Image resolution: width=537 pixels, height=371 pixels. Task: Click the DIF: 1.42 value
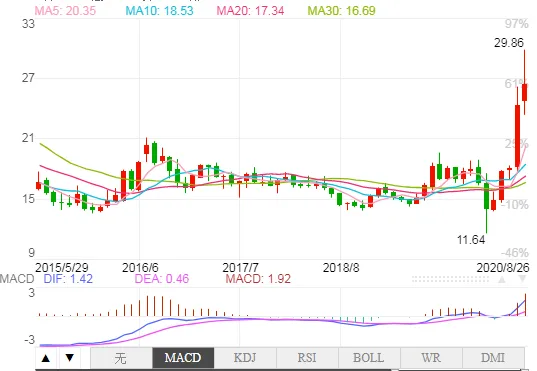tap(68, 279)
